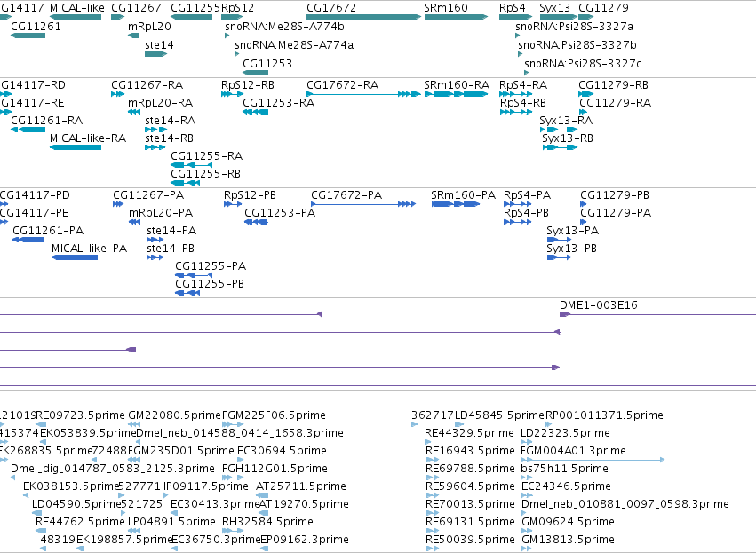The image size is (756, 553).
Task: Click the MICAL-like-RA transcript label
Action: point(88,138)
